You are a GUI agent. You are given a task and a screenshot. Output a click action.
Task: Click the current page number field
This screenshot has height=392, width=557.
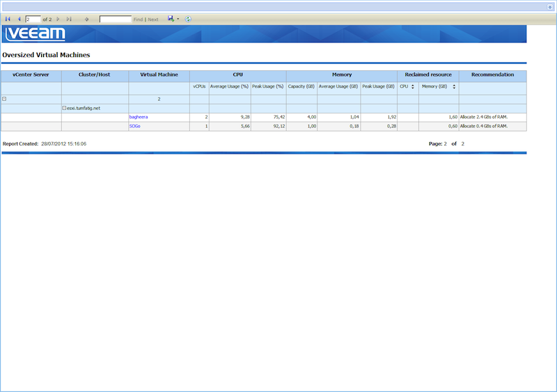point(33,19)
